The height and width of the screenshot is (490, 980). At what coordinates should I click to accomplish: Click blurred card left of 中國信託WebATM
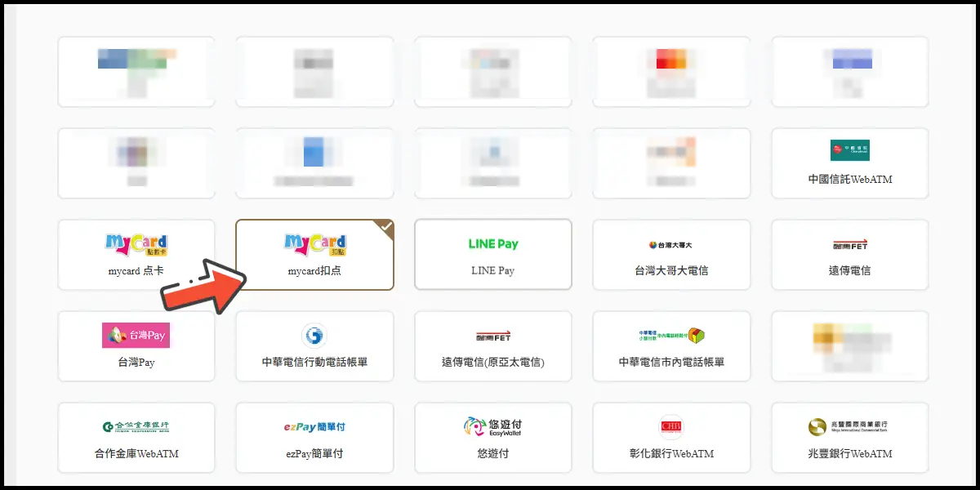[671, 163]
